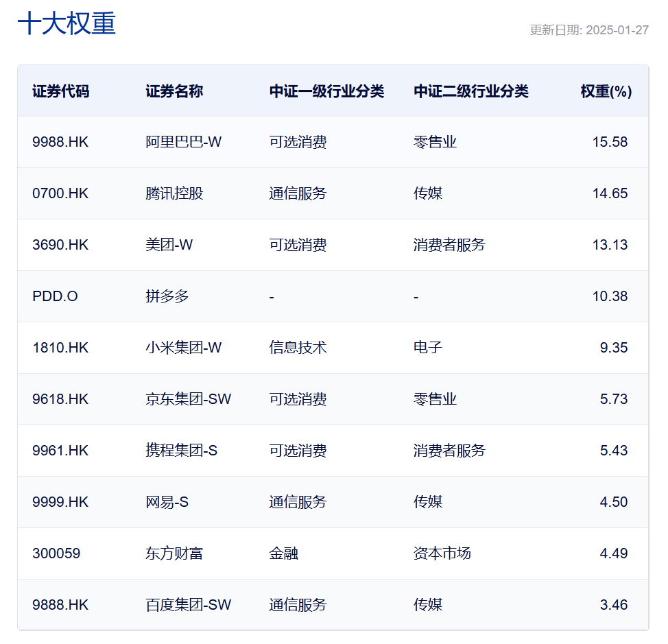Click the 电子 sub-industry cell

click(428, 348)
